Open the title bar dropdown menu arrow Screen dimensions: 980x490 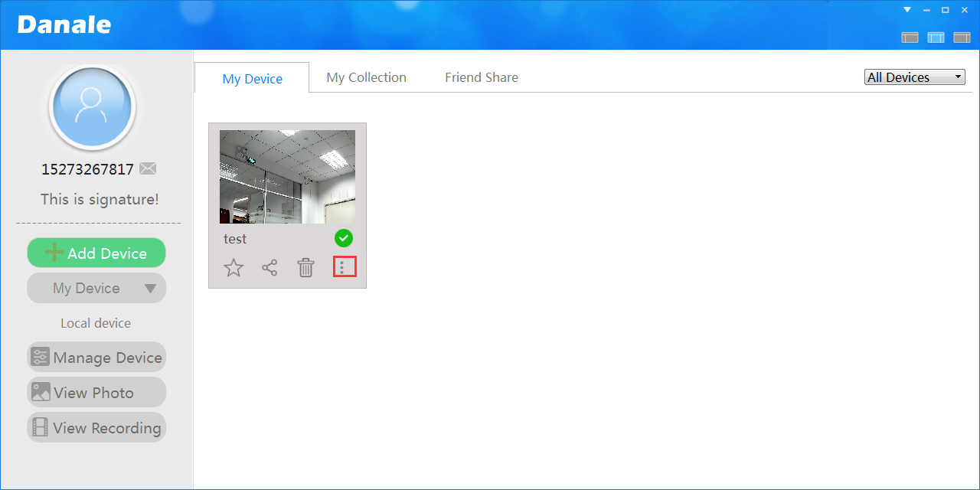[x=907, y=10]
